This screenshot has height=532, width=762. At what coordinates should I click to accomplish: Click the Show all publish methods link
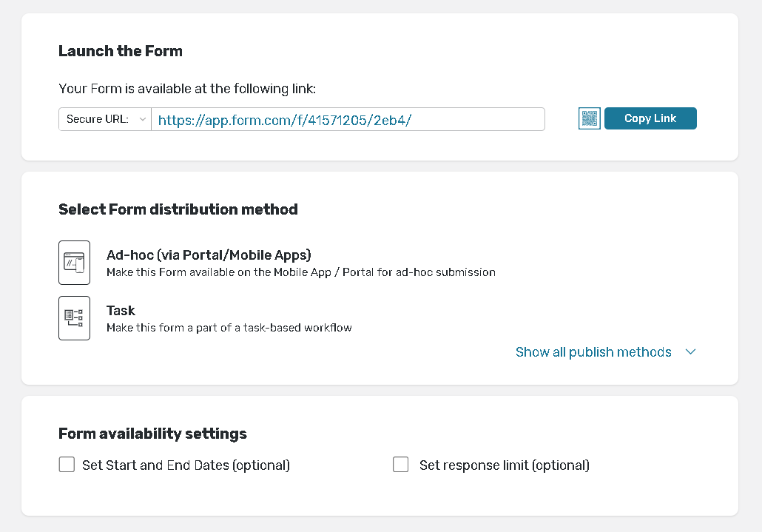tap(593, 352)
